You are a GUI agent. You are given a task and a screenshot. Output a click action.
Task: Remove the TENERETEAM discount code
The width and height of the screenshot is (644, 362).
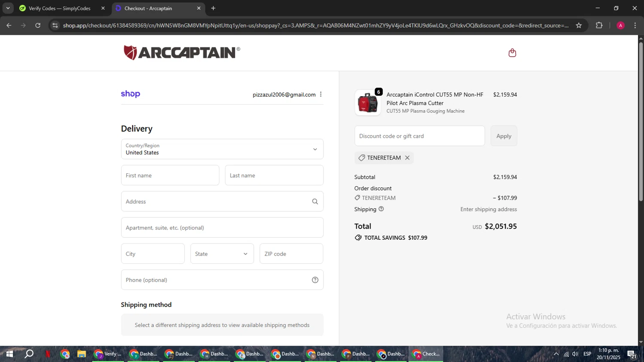(x=407, y=158)
